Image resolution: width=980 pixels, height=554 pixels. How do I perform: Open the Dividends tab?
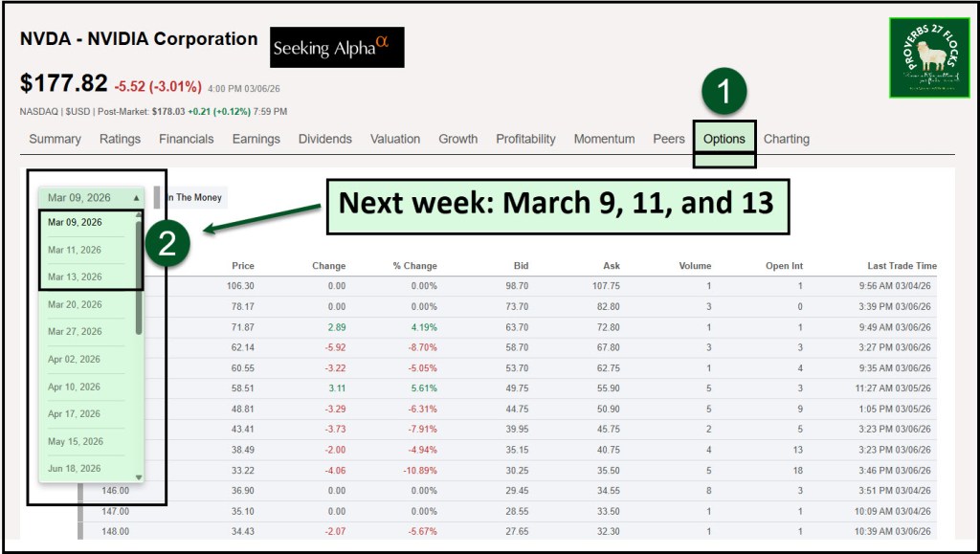click(324, 139)
